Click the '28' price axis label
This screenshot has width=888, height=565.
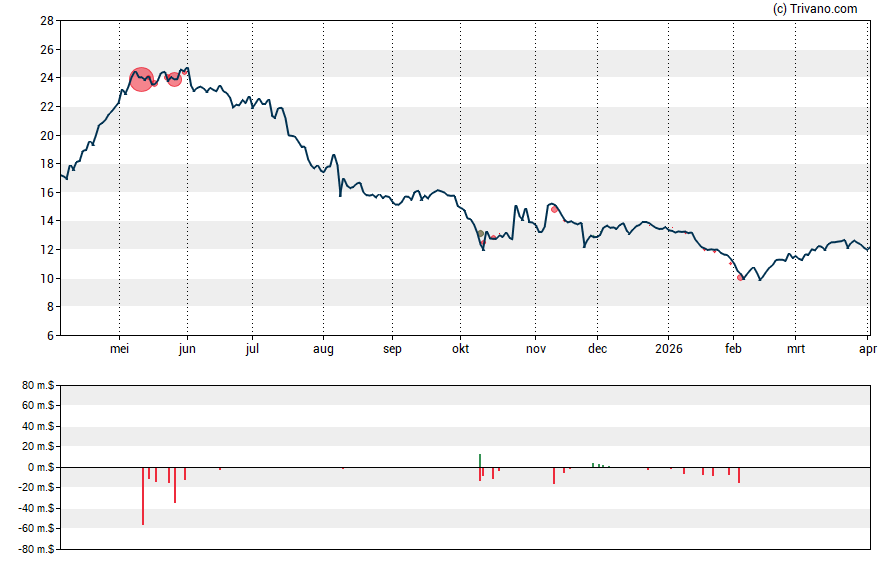(46, 21)
